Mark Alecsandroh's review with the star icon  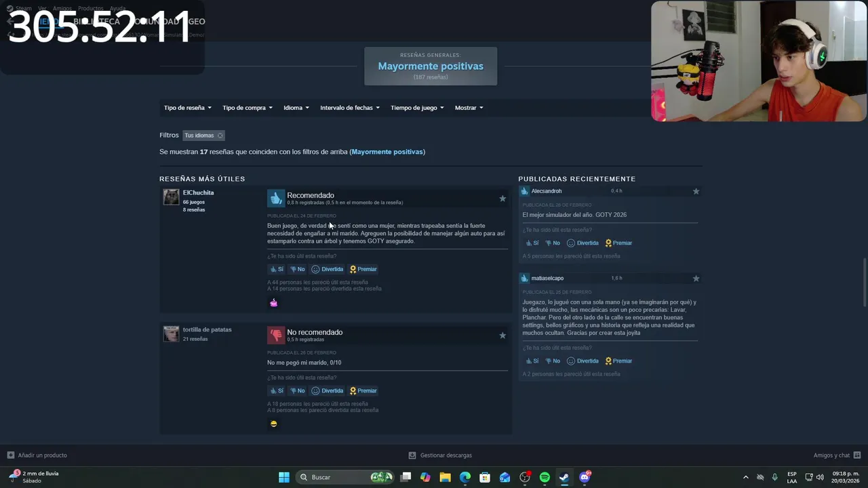696,191
